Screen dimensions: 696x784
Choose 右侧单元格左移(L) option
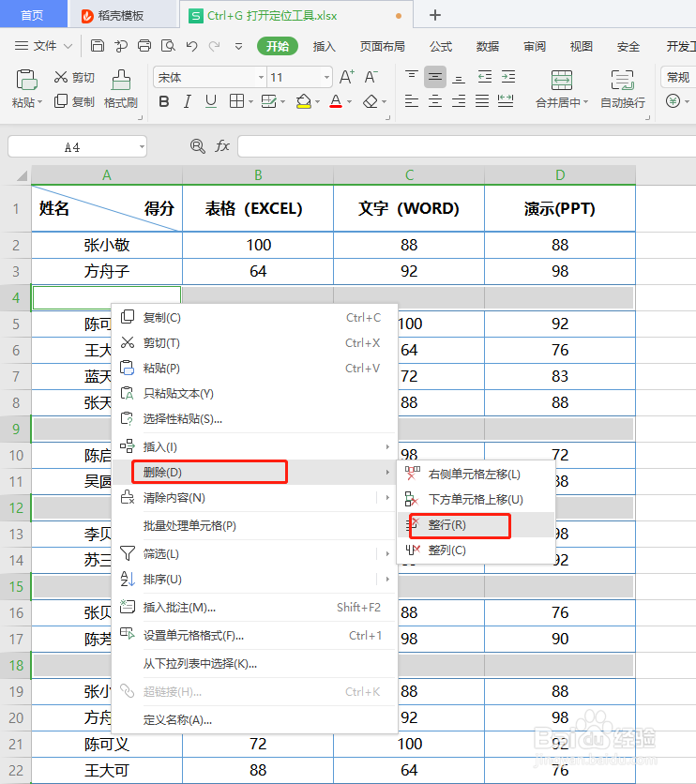[476, 474]
